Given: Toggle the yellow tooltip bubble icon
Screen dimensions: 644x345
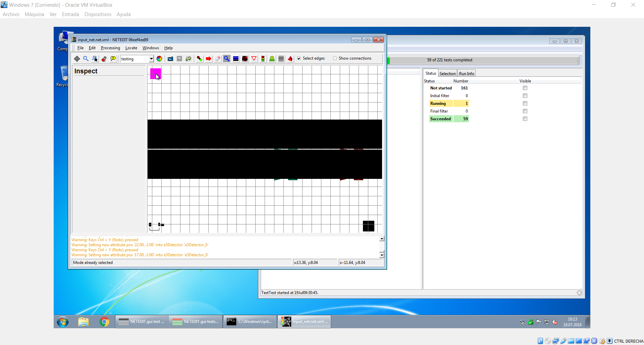Looking at the screenshot, I should pos(113,59).
